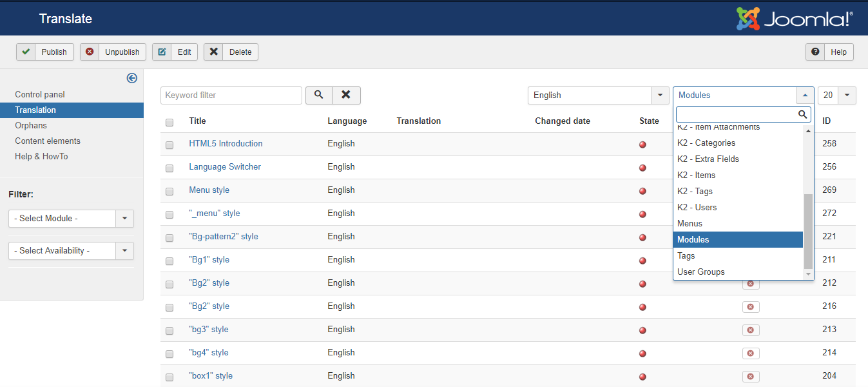This screenshot has width=868, height=387.
Task: Check the "box1" style row checkbox
Action: pos(169,377)
